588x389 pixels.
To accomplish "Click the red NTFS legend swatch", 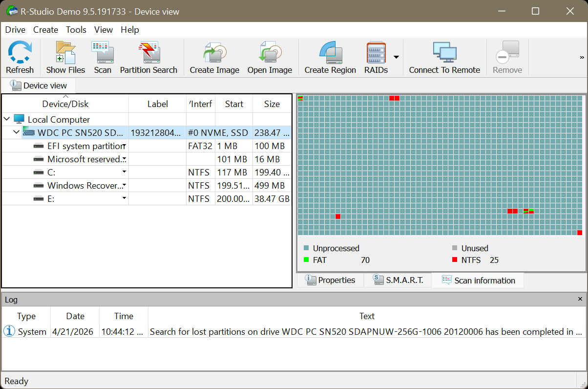I will coord(455,260).
